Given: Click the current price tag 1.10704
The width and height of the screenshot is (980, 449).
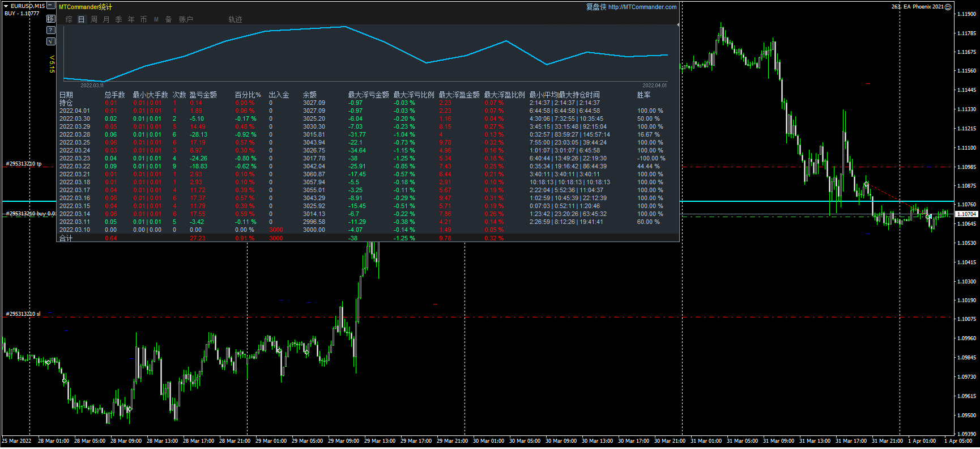Looking at the screenshot, I should coord(967,214).
